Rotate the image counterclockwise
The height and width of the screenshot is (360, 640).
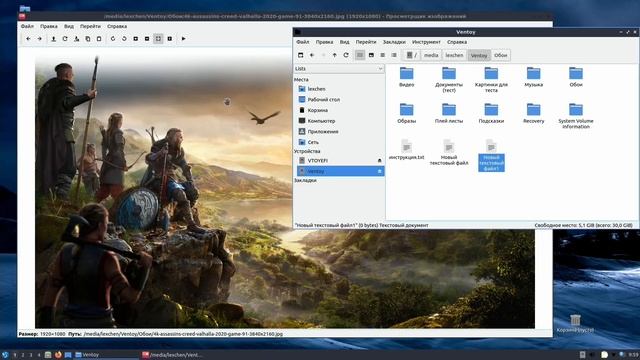tap(124, 39)
